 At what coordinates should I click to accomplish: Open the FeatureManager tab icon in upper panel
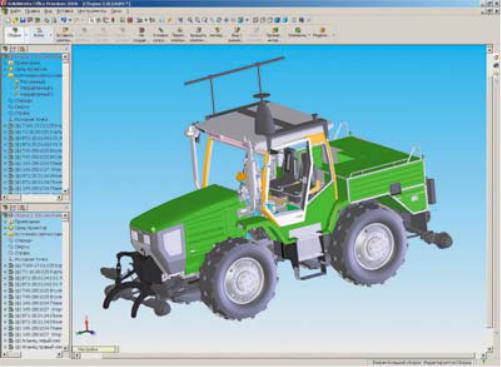pos(5,49)
